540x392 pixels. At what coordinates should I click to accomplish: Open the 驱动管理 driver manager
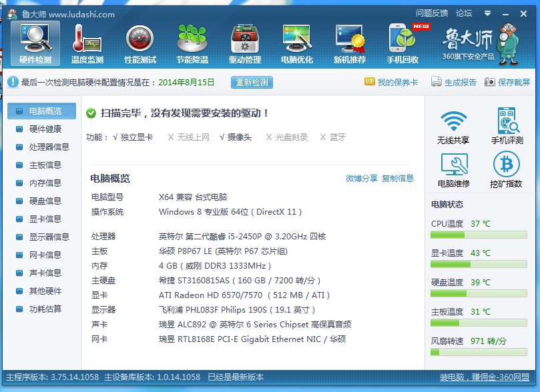(245, 43)
